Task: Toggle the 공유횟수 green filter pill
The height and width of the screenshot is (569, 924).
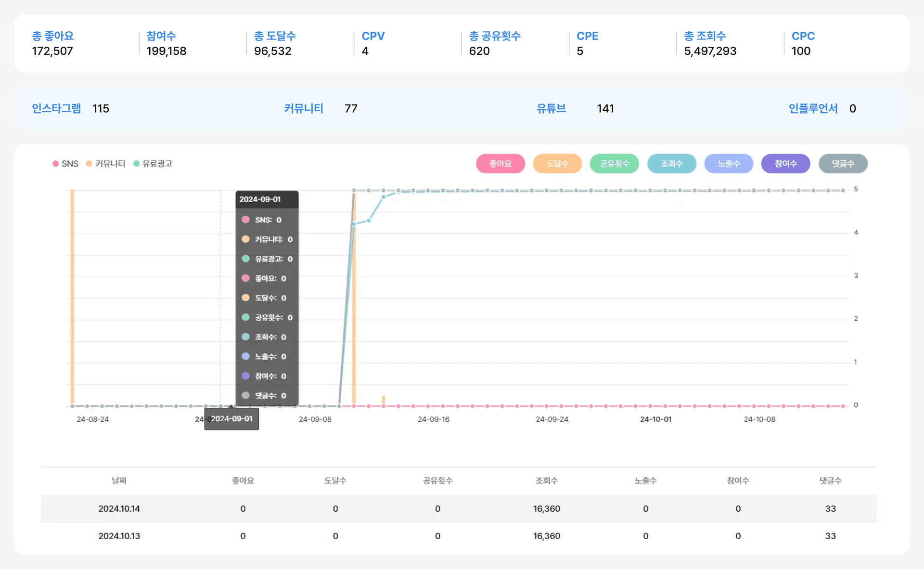Action: 614,164
